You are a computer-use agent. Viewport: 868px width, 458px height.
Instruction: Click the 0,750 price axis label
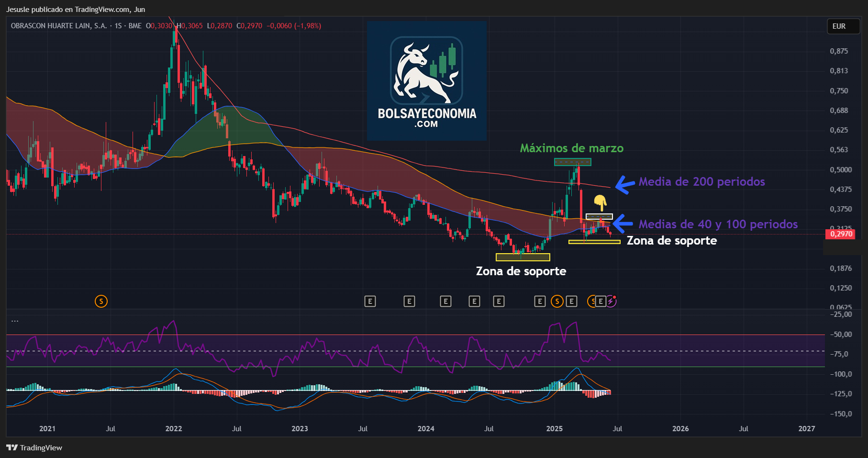tap(839, 90)
